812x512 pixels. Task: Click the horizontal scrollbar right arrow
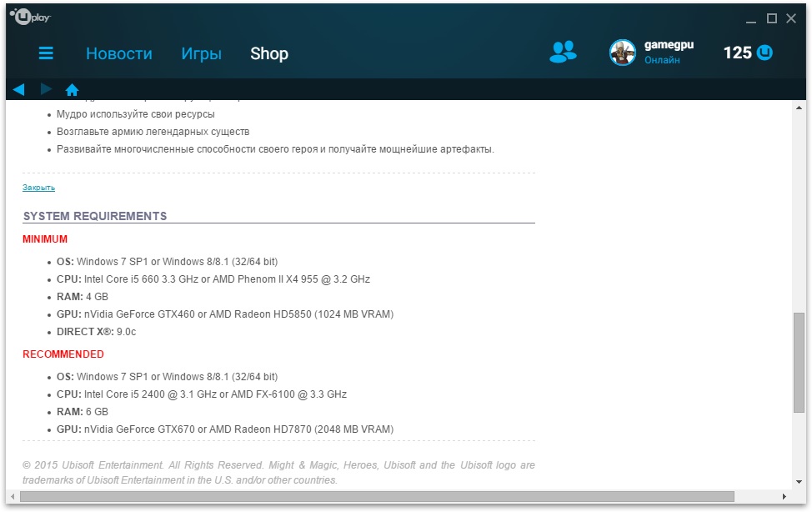coord(784,496)
